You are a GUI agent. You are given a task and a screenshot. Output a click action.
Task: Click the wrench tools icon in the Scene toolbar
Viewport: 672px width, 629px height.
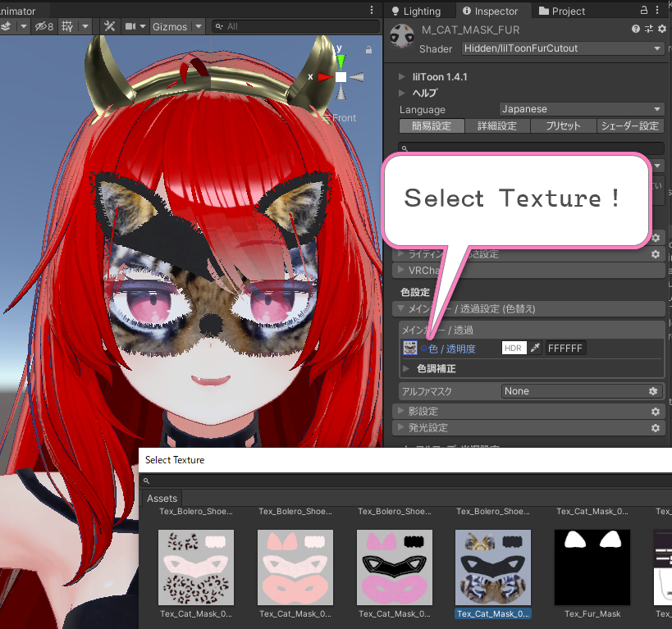110,25
